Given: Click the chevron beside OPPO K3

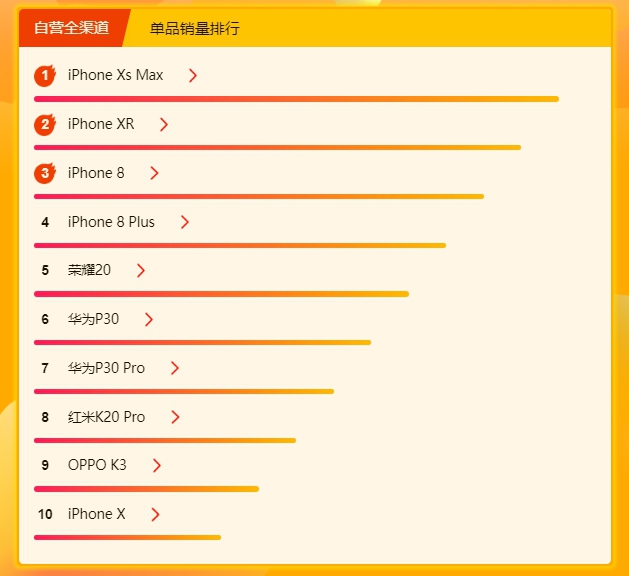Looking at the screenshot, I should pyautogui.click(x=156, y=465).
